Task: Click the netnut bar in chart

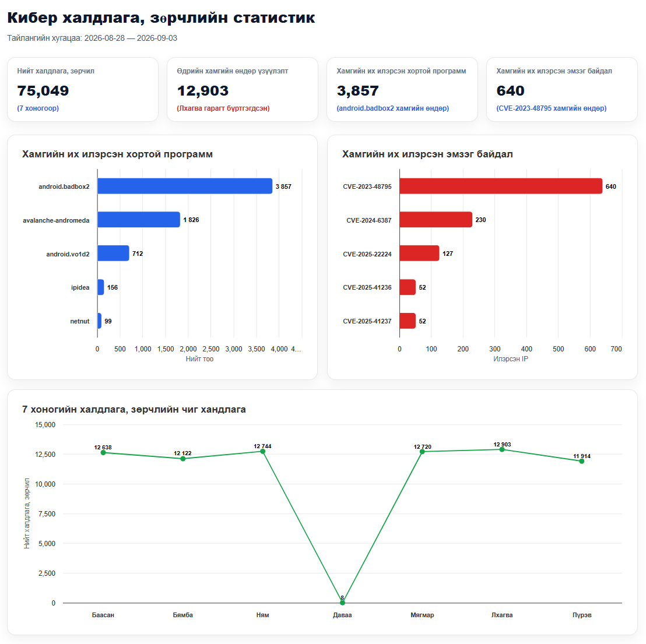Action: [100, 321]
